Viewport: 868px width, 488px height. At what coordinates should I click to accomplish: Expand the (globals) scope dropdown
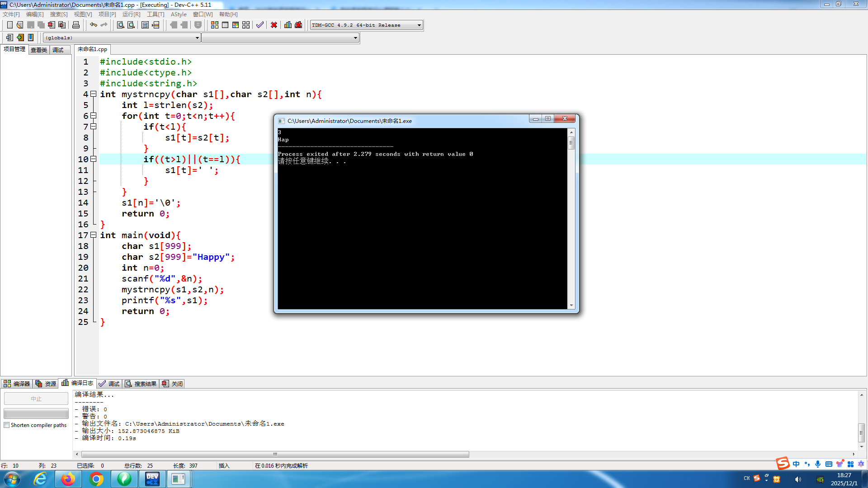click(x=197, y=38)
